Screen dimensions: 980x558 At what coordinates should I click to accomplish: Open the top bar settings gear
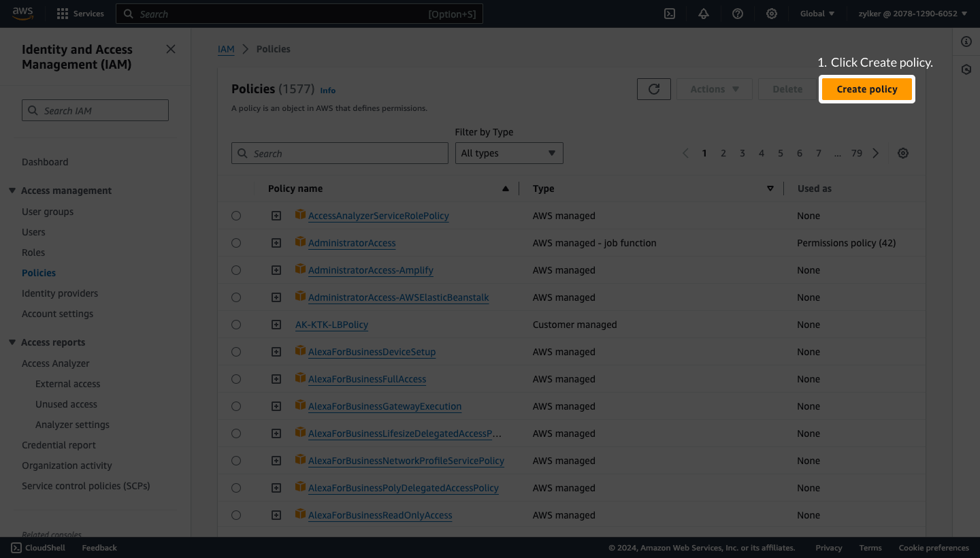[x=772, y=14]
